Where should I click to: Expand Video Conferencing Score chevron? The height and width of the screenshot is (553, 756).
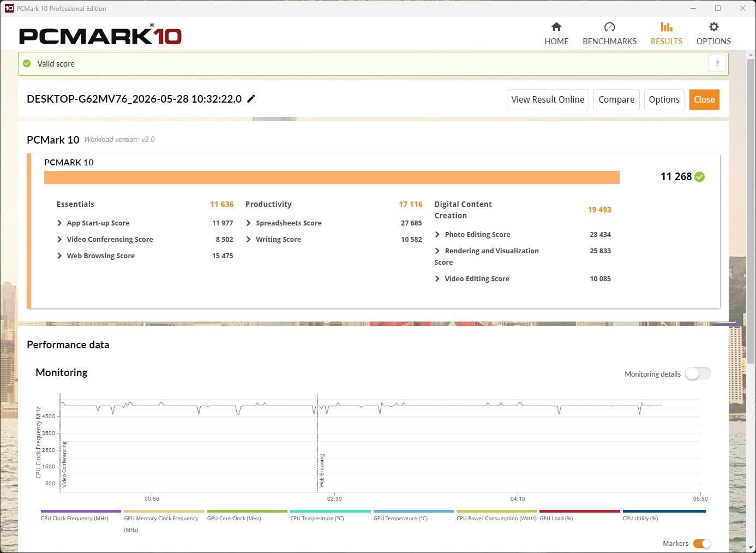[x=59, y=239]
